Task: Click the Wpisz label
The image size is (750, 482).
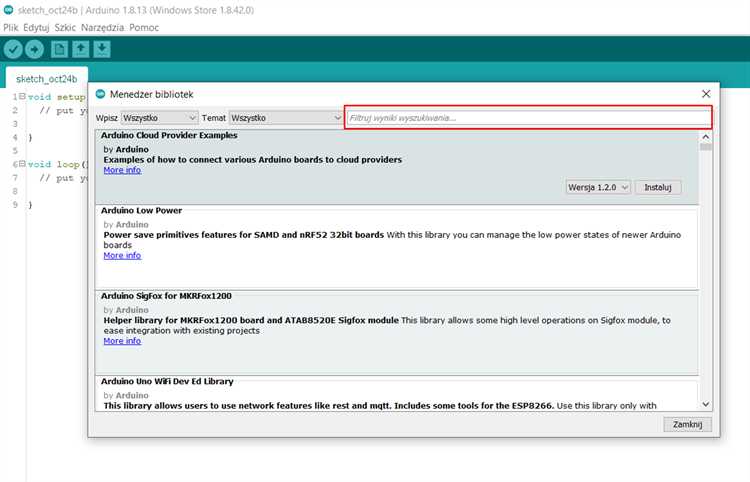Action: point(107,118)
